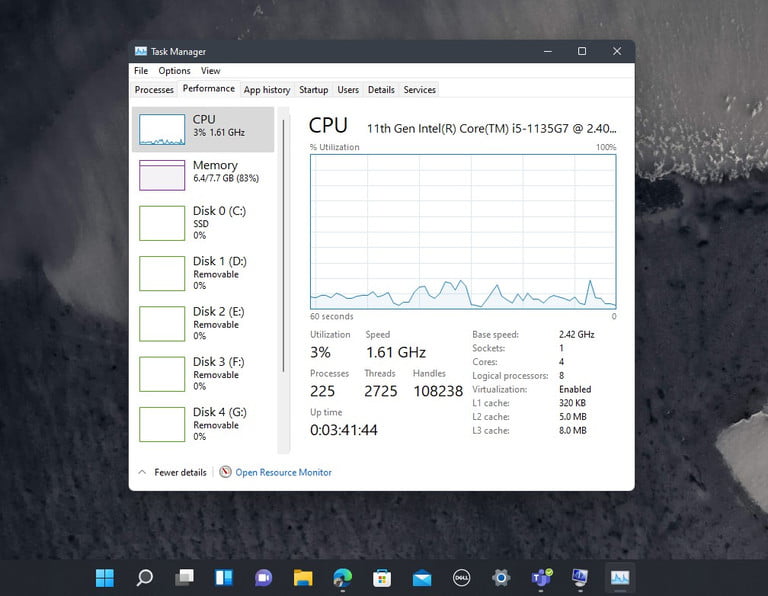
Task: Click the % Utilization graph label
Action: (x=335, y=147)
